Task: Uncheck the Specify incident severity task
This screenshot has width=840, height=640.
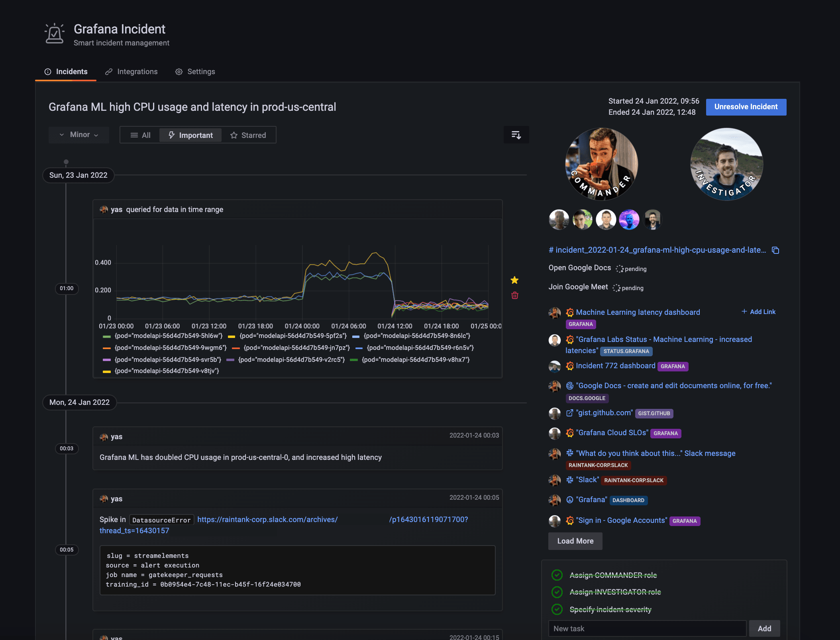Action: tap(557, 609)
